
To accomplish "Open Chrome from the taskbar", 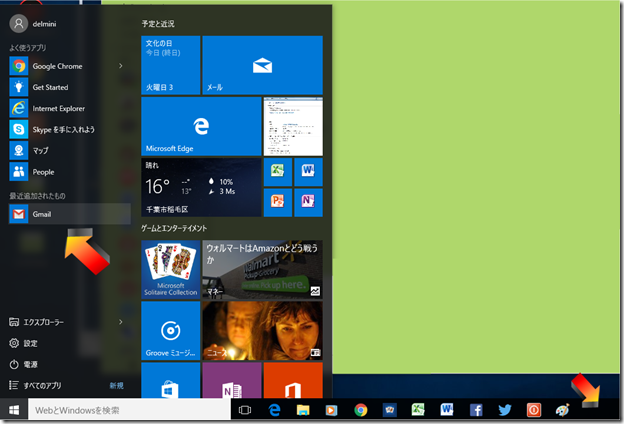I will click(x=361, y=410).
